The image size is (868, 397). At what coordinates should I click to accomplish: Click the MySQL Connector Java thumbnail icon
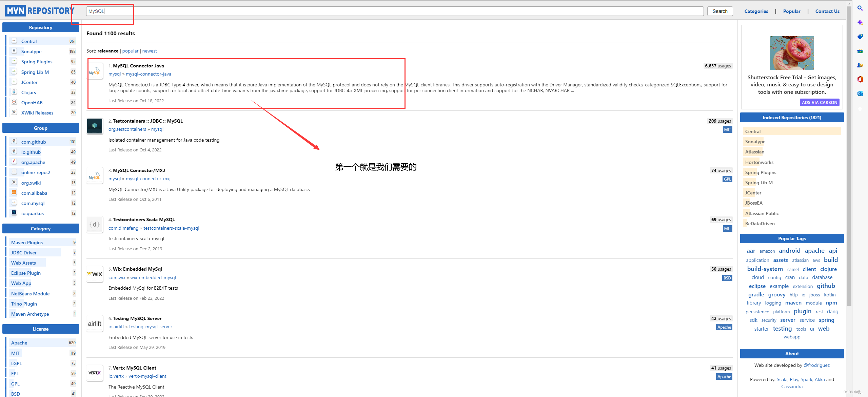click(x=95, y=71)
